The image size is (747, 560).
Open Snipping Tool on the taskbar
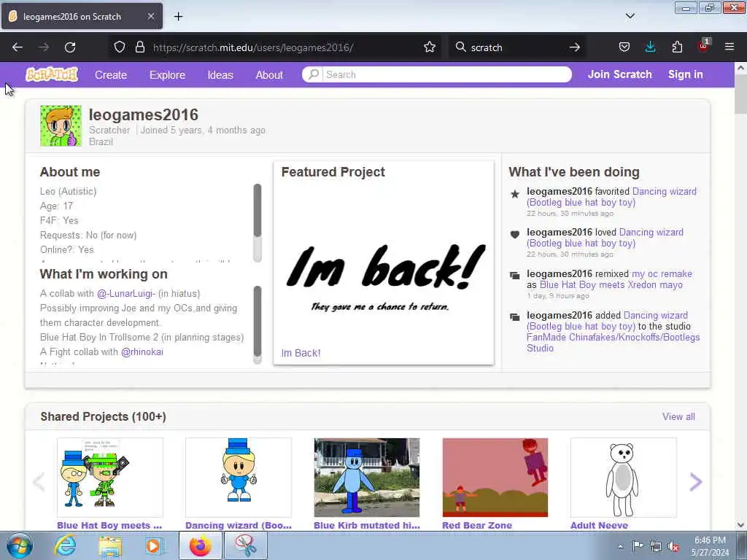point(245,545)
